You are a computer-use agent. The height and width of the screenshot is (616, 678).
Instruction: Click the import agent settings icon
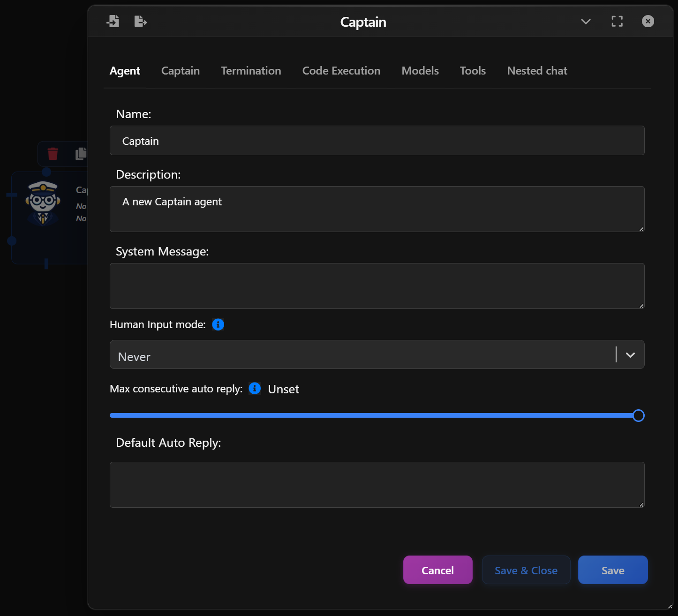(113, 21)
